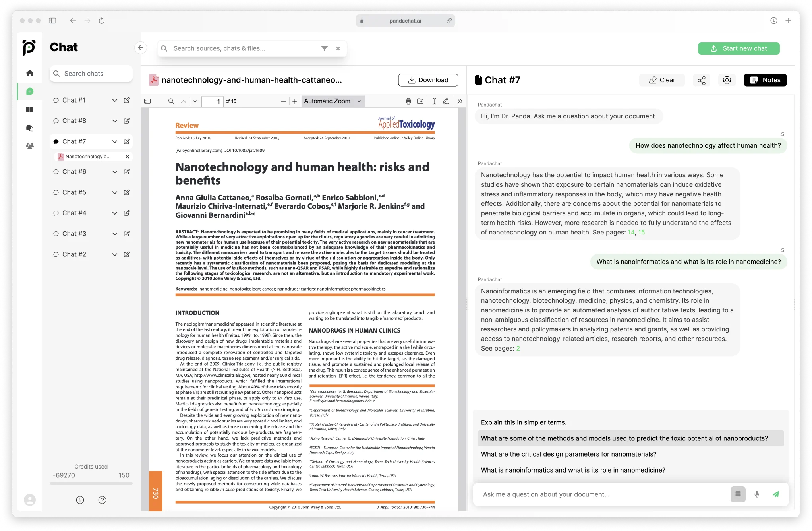Collapse the chat list with the back arrow
Image resolution: width=812 pixels, height=531 pixels.
click(x=141, y=48)
